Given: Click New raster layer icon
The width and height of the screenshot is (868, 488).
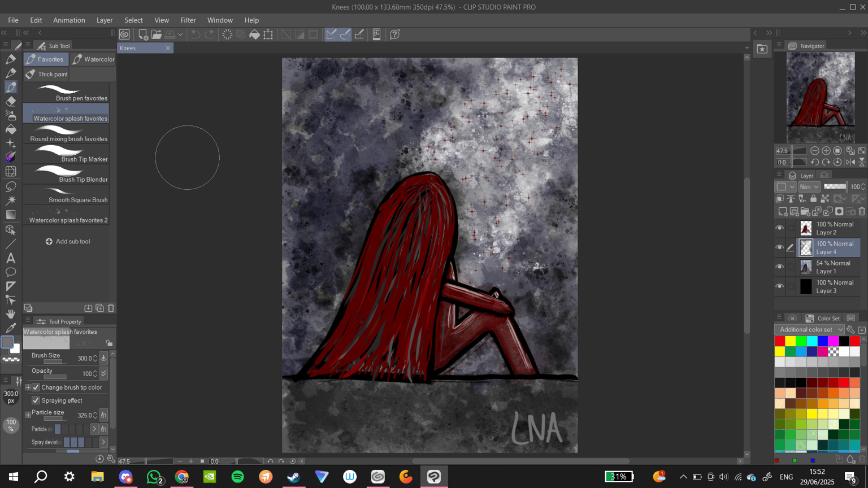Looking at the screenshot, I should [783, 212].
